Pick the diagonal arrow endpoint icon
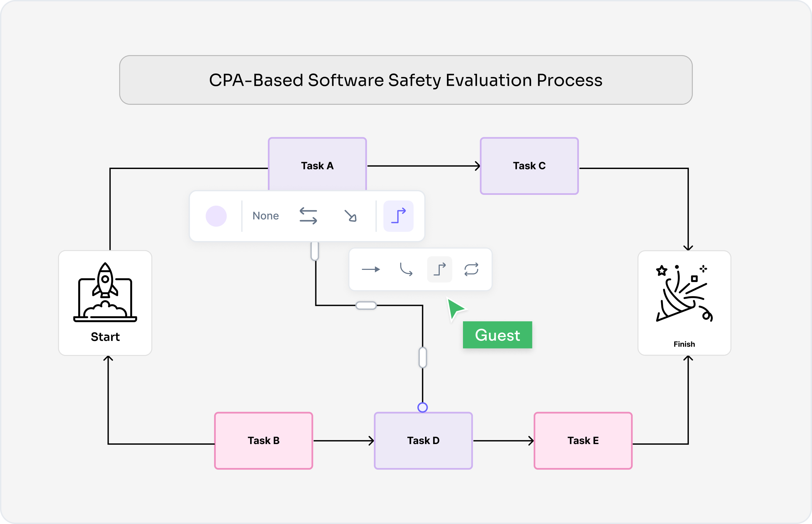The image size is (812, 524). 350,216
